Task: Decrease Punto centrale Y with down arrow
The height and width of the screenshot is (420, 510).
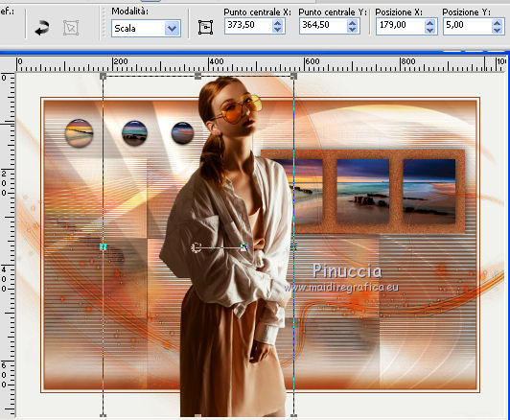Action: pyautogui.click(x=352, y=30)
